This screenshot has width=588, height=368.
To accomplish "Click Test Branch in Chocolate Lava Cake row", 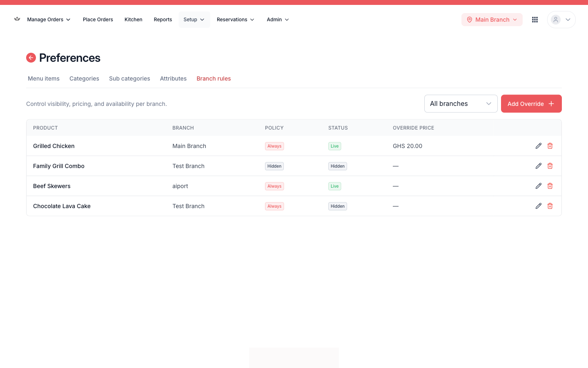I will pyautogui.click(x=188, y=206).
